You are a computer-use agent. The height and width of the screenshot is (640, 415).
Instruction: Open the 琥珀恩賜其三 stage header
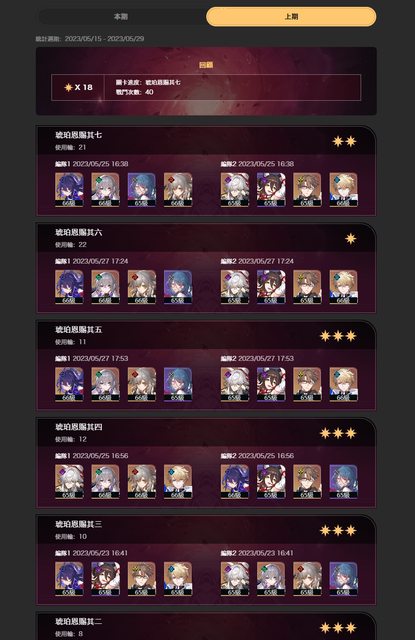(x=206, y=530)
